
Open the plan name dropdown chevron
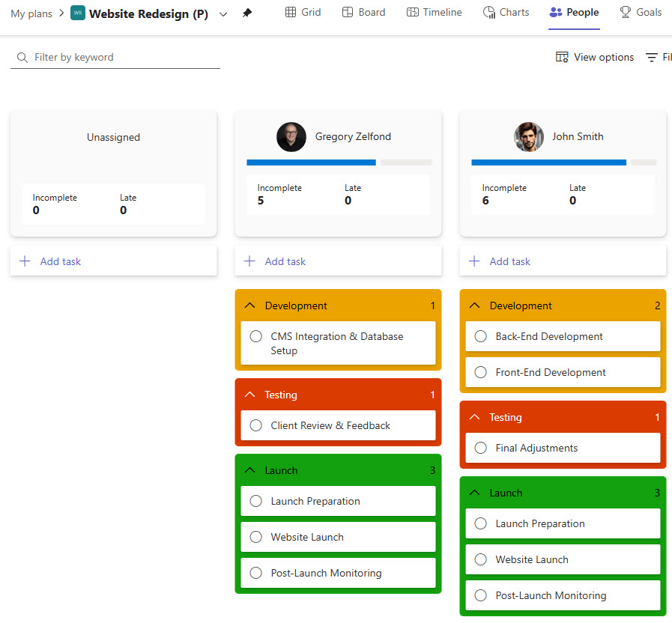click(223, 14)
